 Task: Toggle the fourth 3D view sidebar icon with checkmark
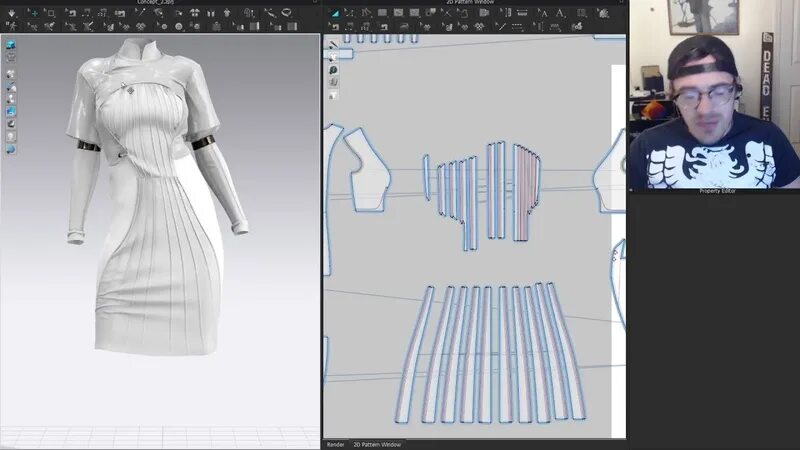point(11,87)
